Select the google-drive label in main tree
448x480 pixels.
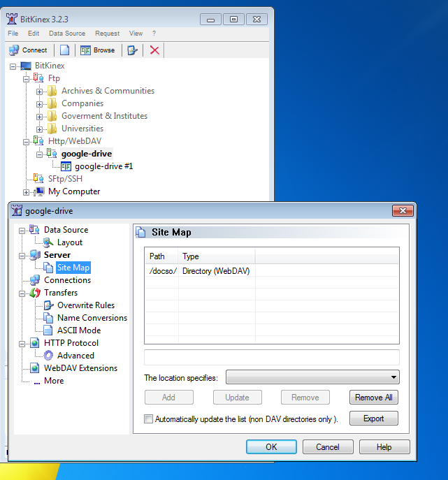87,154
